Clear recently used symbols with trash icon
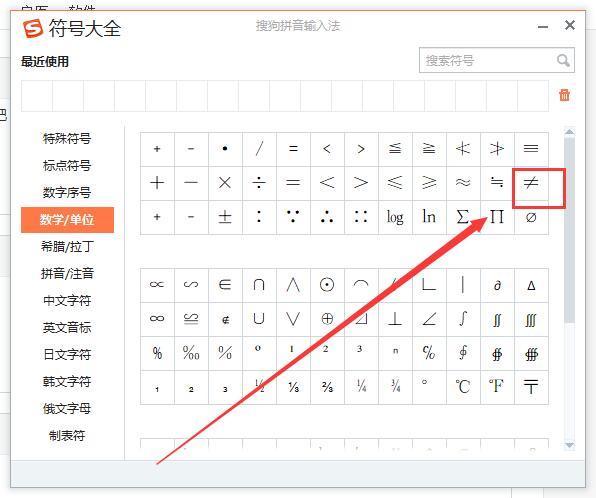Image resolution: width=596 pixels, height=498 pixels. pos(564,95)
